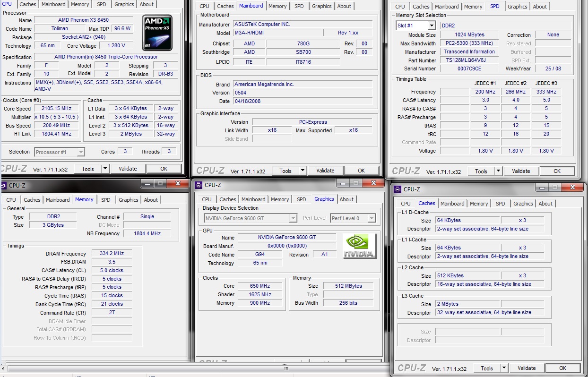Click OK button in Caches window
Screen dimensions: 588x377
point(562,368)
